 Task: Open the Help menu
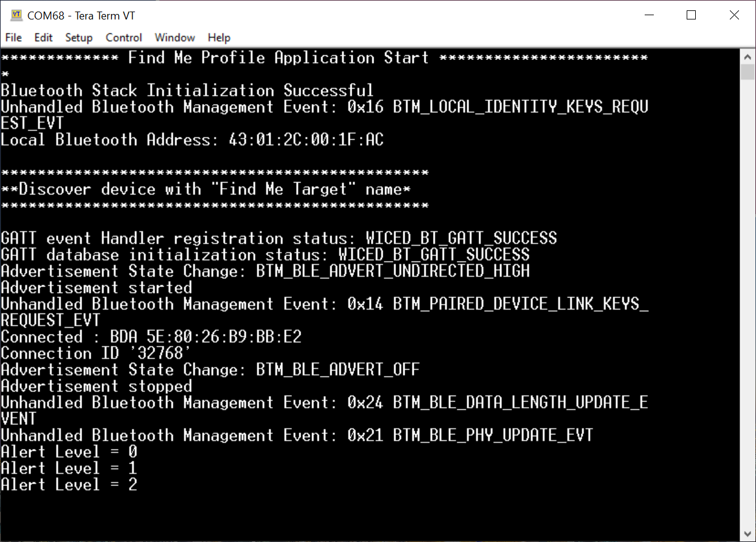[x=219, y=38]
